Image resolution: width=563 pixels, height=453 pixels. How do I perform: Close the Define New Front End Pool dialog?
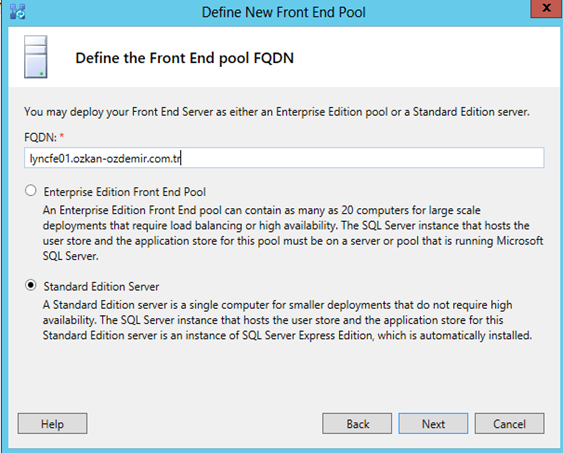(546, 8)
